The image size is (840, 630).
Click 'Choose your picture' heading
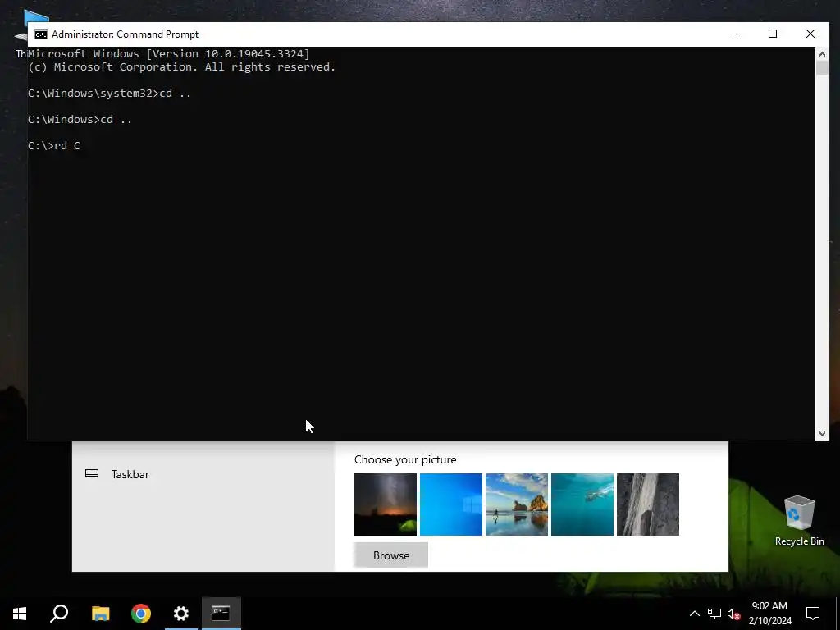(405, 459)
